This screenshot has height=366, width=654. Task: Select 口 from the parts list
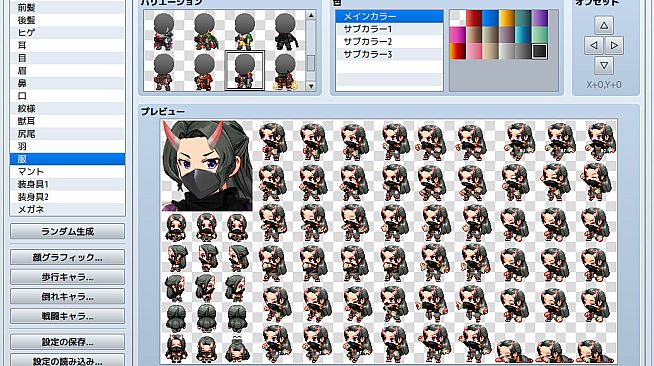[x=67, y=96]
